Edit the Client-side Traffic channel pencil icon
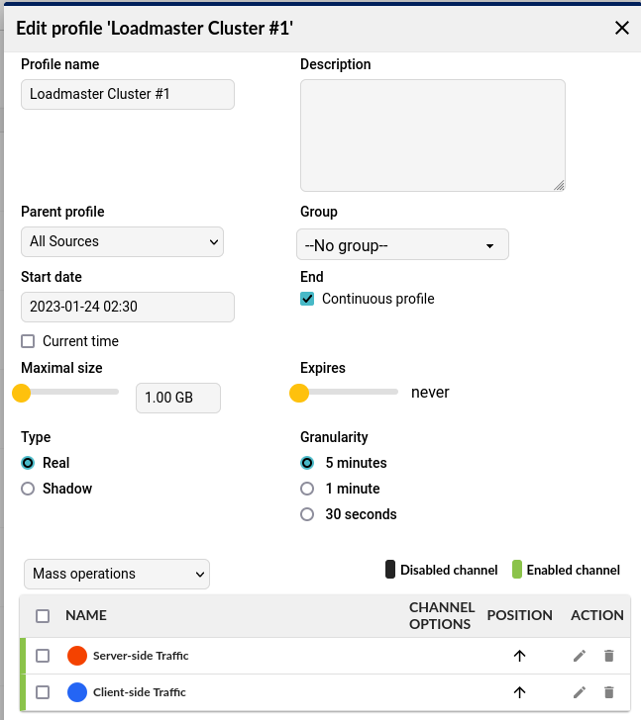 click(x=580, y=692)
